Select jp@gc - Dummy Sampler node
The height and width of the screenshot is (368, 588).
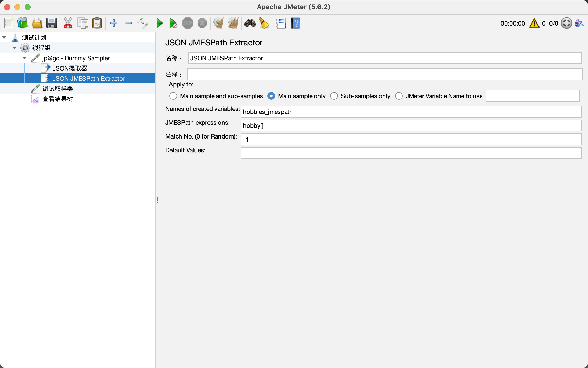(x=76, y=58)
